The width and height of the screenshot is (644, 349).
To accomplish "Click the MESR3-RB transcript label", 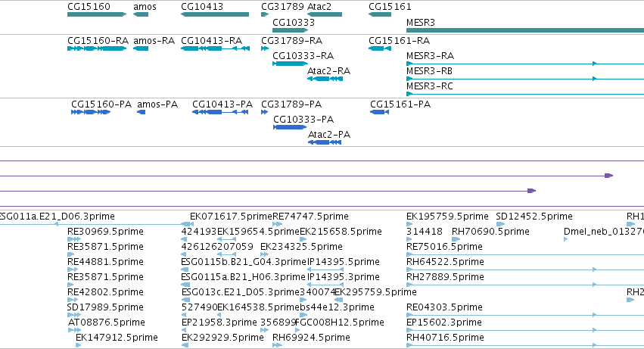I will tap(429, 71).
